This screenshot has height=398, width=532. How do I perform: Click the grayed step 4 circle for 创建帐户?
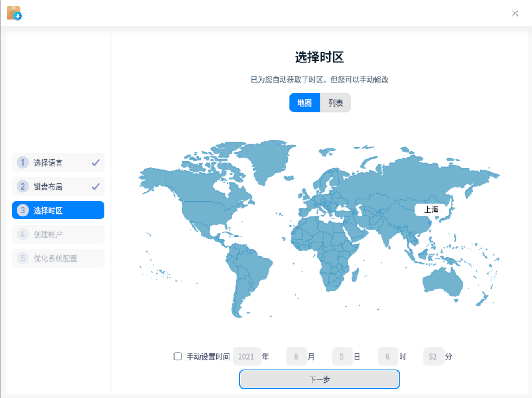tap(22, 234)
